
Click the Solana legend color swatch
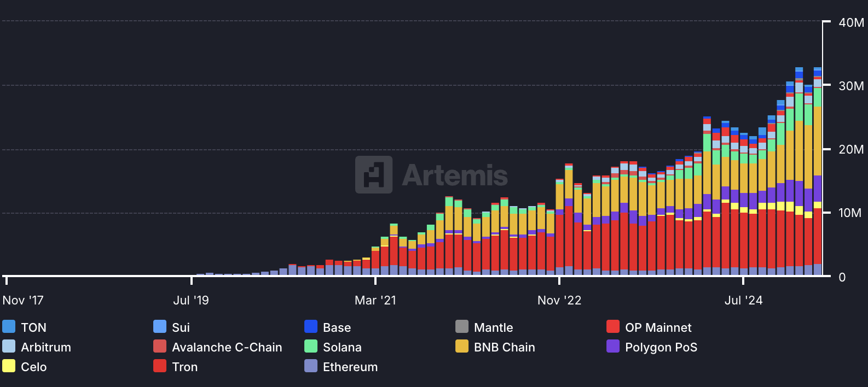click(x=311, y=347)
